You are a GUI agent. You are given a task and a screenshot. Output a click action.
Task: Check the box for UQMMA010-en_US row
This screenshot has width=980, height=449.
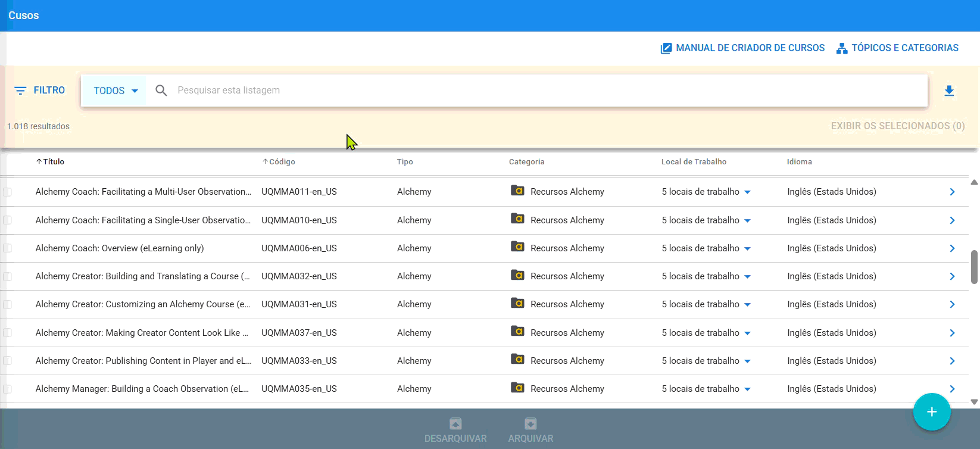7,220
